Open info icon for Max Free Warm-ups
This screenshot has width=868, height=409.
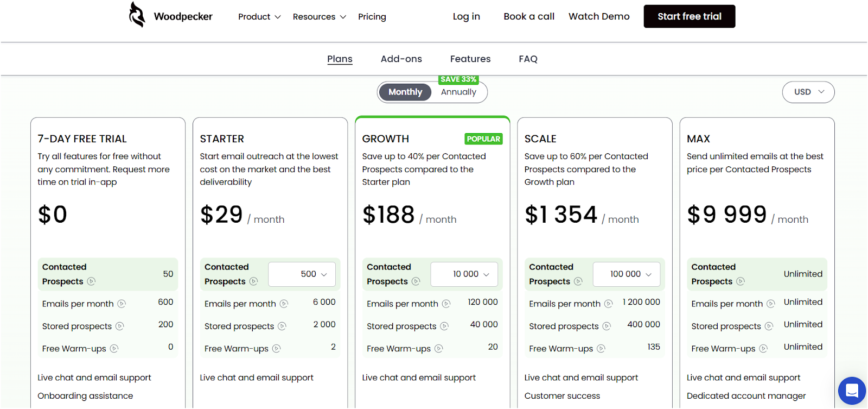coord(763,349)
